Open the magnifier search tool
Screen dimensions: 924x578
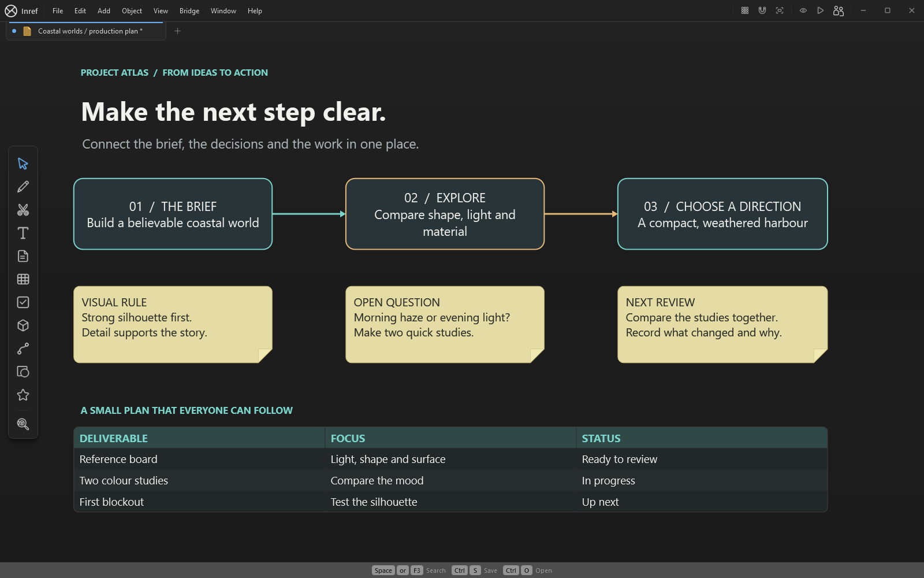[x=23, y=424]
